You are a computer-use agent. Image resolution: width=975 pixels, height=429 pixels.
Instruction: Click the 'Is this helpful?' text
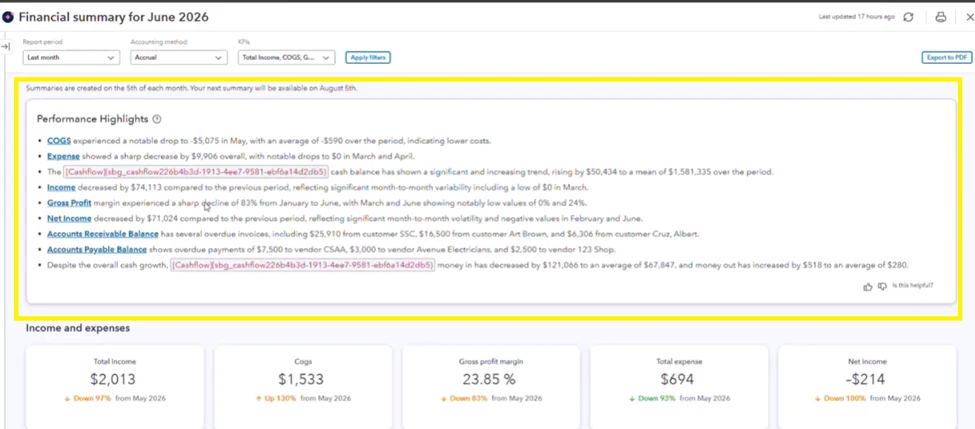[x=913, y=286]
